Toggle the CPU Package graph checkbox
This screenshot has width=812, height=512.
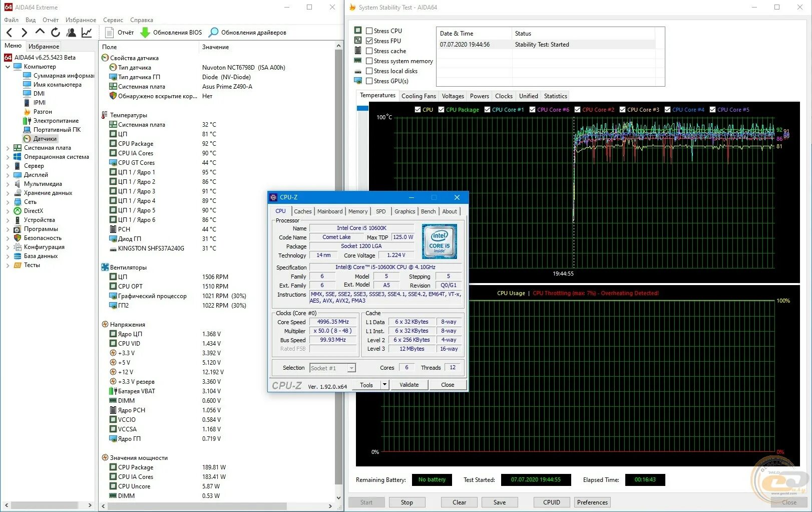coord(441,110)
